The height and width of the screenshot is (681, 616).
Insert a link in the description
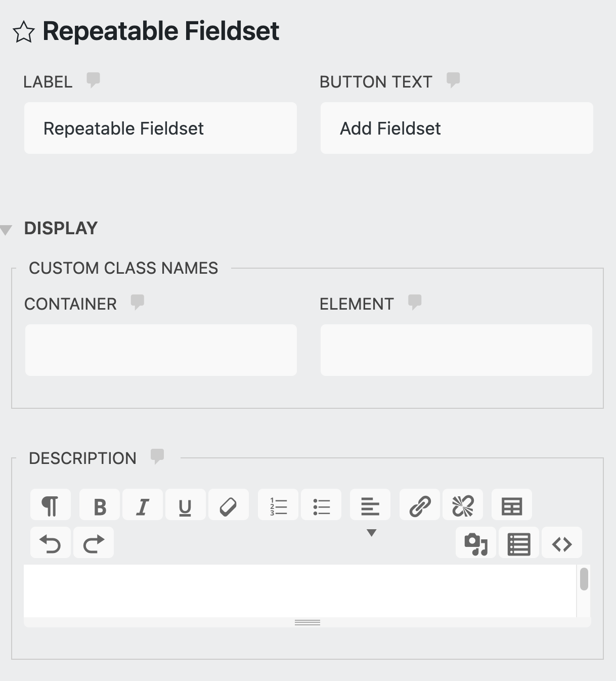[420, 505]
